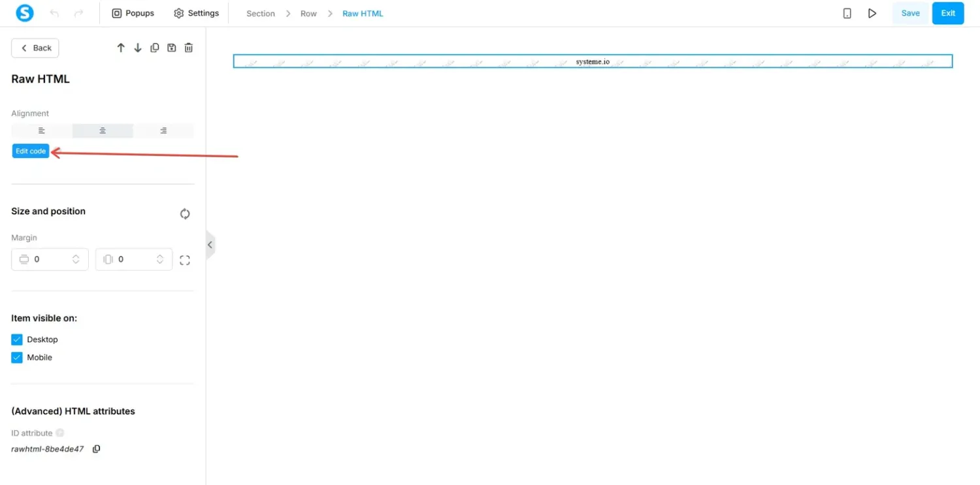Set alignment to left
This screenshot has height=485, width=980.
[x=42, y=131]
